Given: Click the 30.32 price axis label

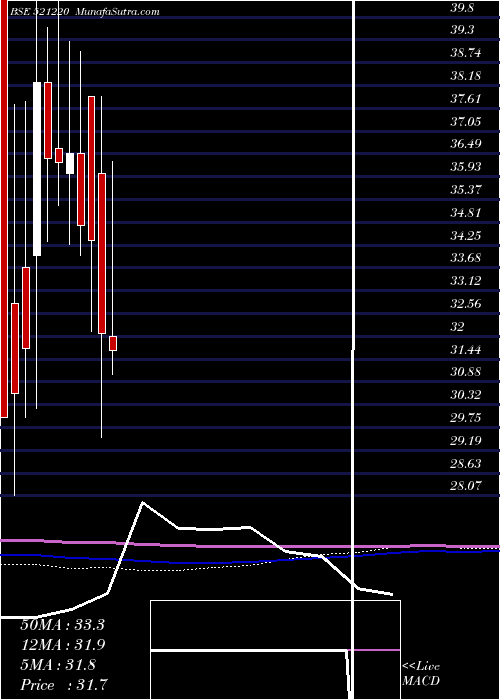Looking at the screenshot, I should 465,394.
